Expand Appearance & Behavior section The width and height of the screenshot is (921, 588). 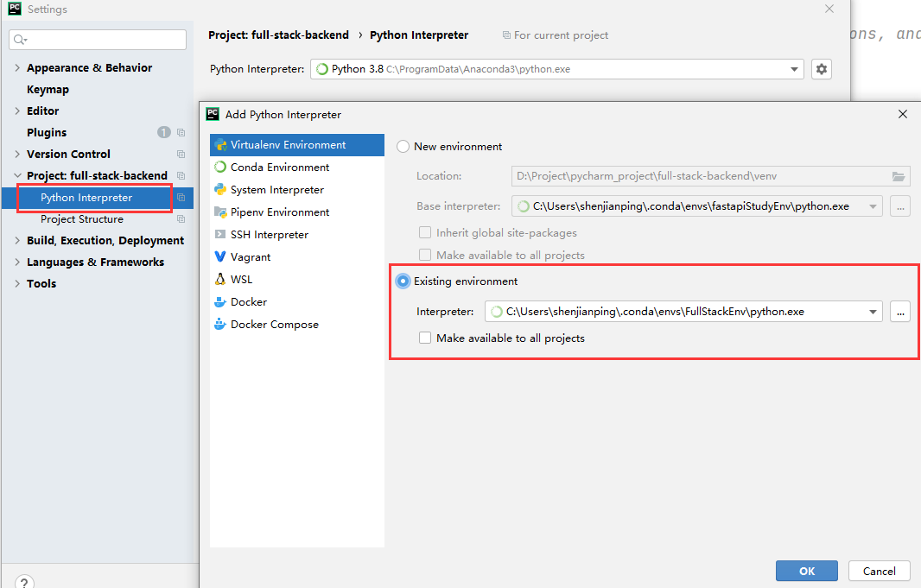pos(17,68)
